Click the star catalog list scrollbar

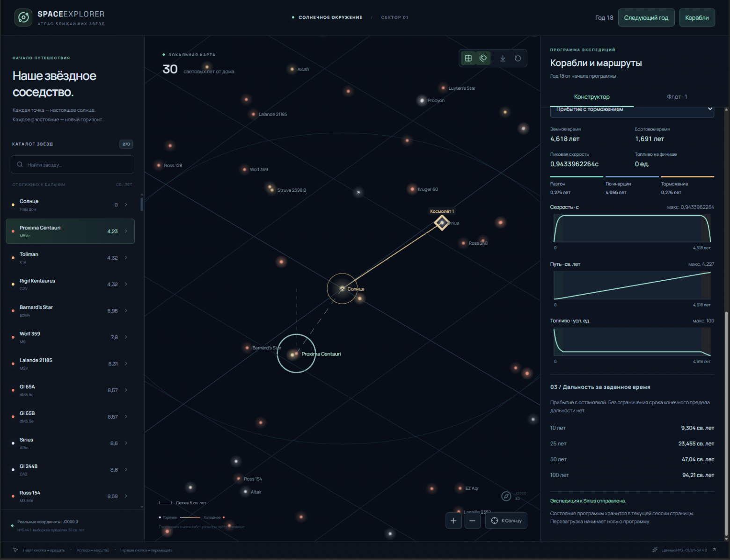point(142,204)
